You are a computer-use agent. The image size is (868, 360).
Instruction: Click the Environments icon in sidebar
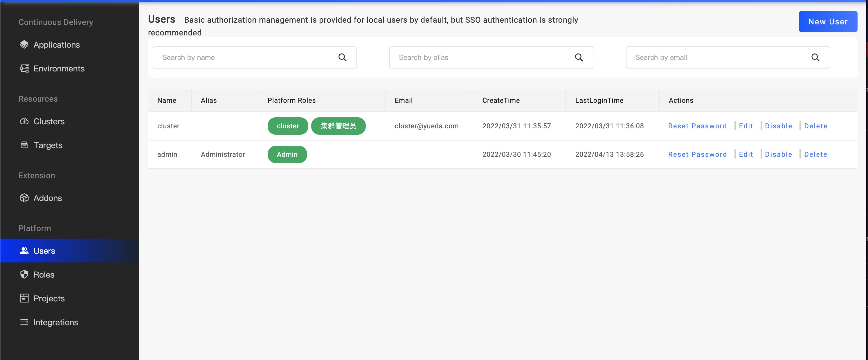24,69
